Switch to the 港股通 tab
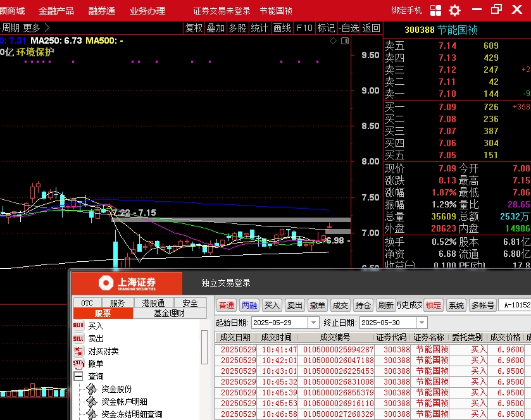 (153, 303)
